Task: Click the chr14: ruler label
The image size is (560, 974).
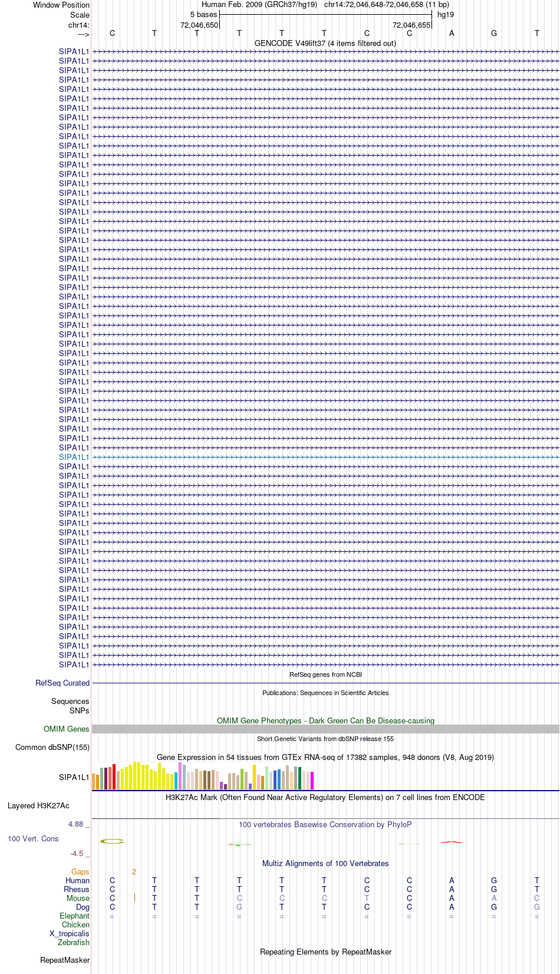Action: [x=79, y=25]
